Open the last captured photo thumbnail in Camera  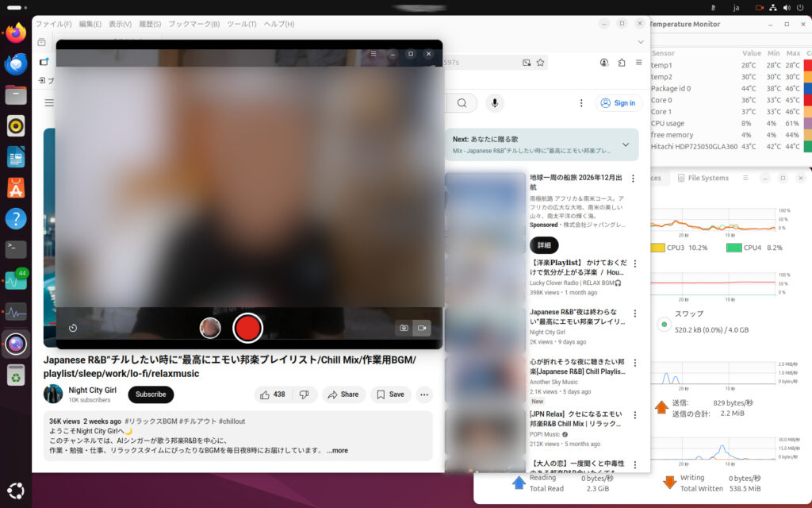pyautogui.click(x=210, y=328)
